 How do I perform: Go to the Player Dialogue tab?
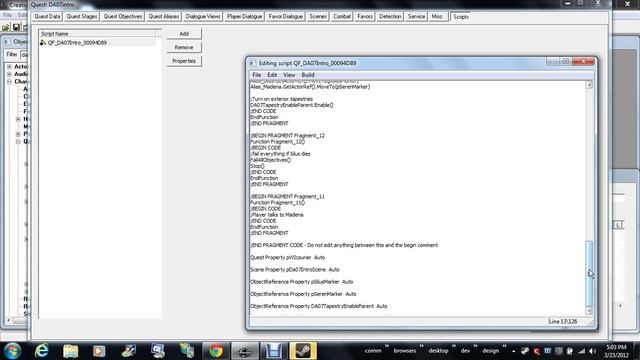click(x=244, y=16)
